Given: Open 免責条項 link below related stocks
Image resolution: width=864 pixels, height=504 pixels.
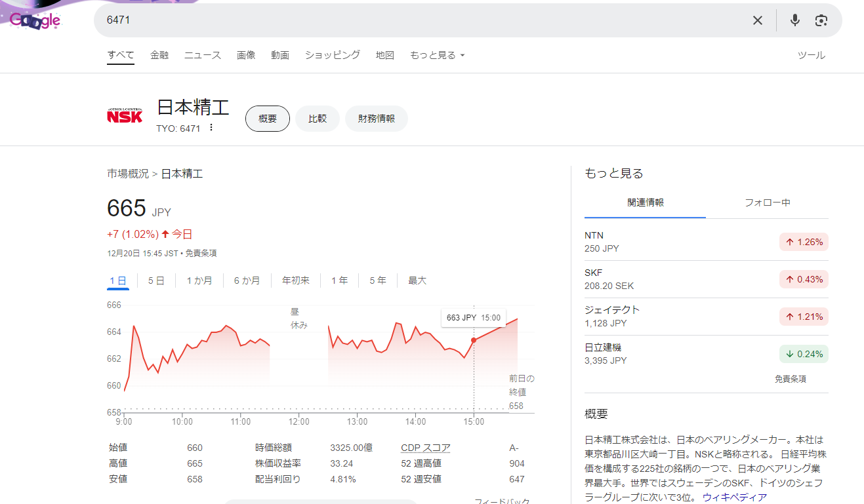Looking at the screenshot, I should click(x=791, y=379).
